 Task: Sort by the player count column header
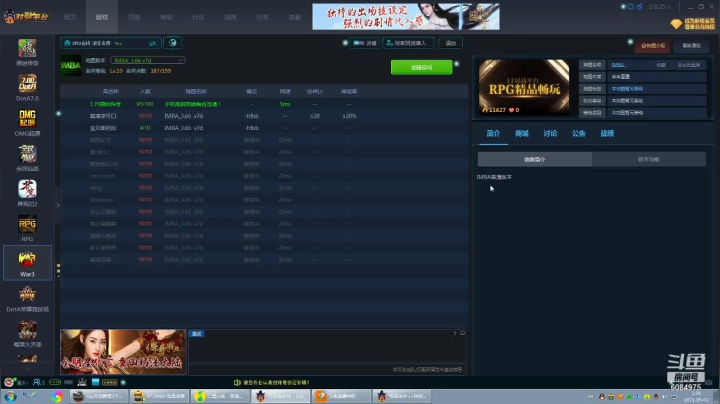click(x=145, y=92)
